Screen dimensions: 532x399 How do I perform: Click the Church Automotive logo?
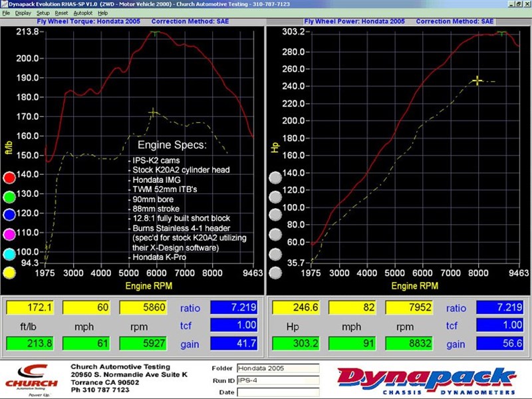pyautogui.click(x=31, y=380)
